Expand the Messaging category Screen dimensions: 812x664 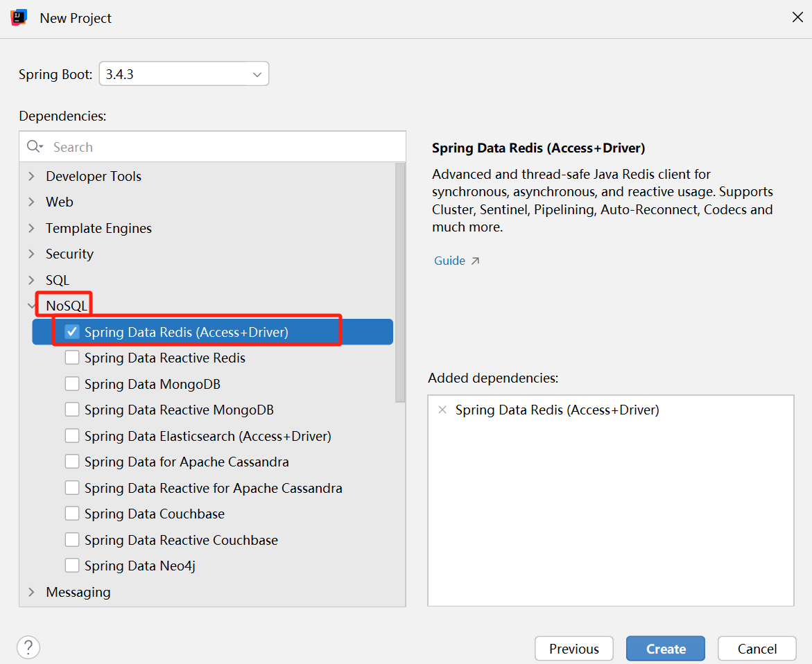pos(31,592)
